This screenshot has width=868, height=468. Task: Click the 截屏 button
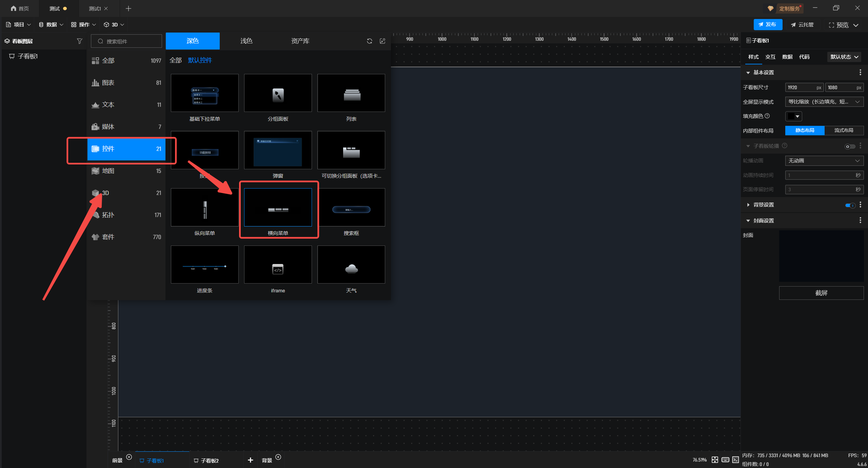coord(821,293)
